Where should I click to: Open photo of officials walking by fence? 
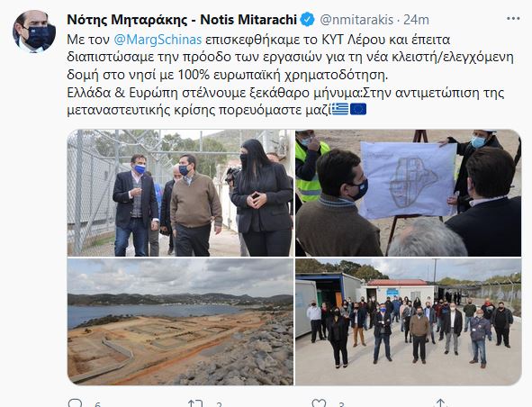(x=180, y=193)
